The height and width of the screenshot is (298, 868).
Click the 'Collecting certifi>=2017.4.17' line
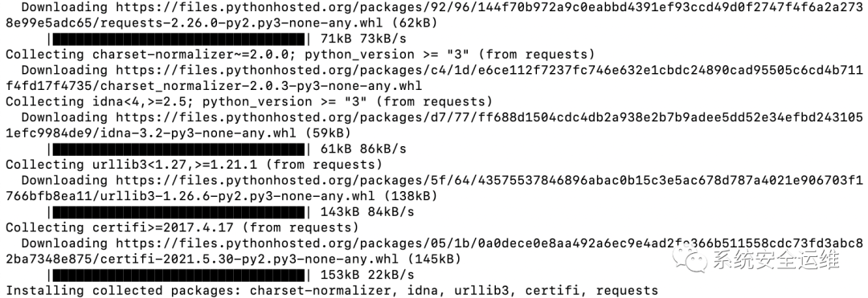coord(182,228)
